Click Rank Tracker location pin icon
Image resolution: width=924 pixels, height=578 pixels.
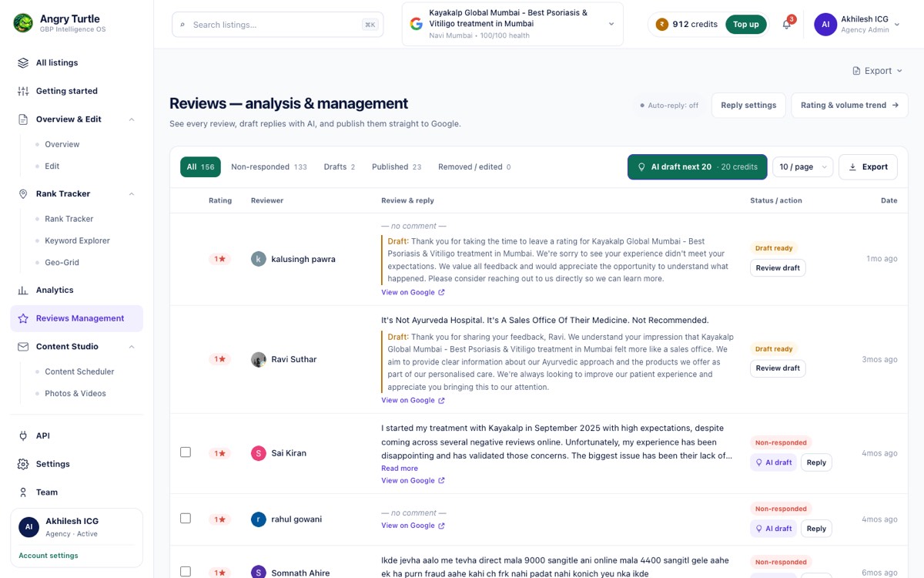click(x=23, y=194)
